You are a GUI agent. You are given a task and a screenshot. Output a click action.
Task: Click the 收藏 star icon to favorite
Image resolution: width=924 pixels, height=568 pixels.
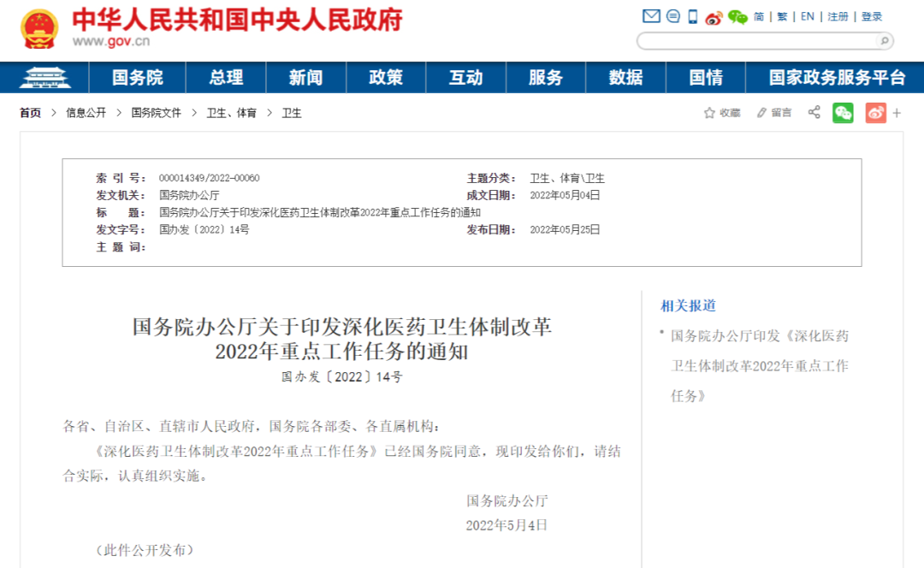[x=709, y=112]
